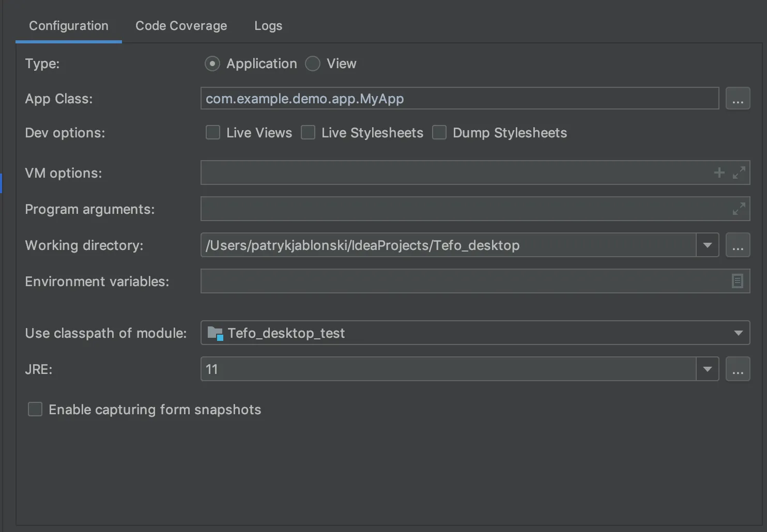Enable the Dump Stylesheets checkbox
This screenshot has height=532, width=767.
(x=439, y=133)
